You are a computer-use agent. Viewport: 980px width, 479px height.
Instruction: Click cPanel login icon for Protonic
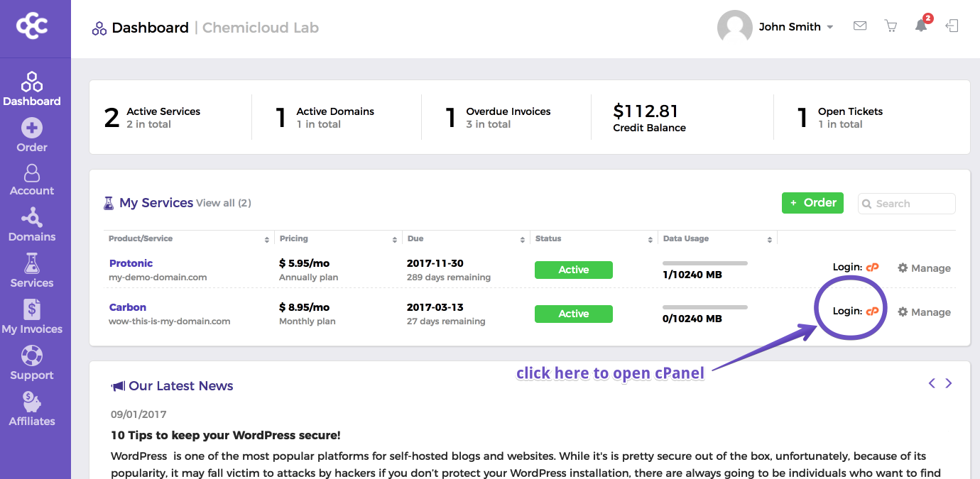873,268
